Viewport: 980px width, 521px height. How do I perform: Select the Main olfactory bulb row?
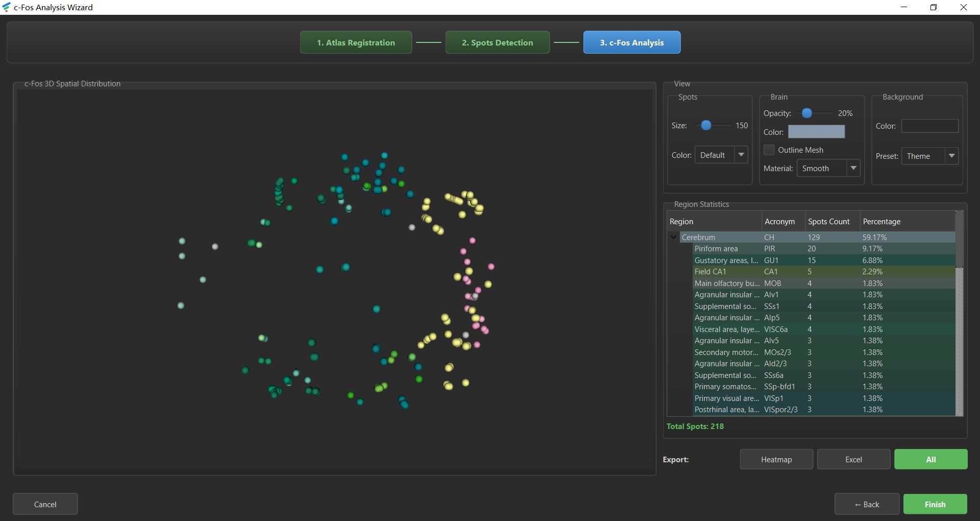[x=824, y=283]
